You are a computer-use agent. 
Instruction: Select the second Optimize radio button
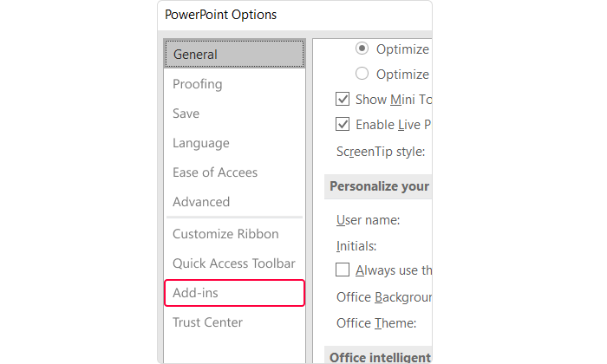click(362, 74)
